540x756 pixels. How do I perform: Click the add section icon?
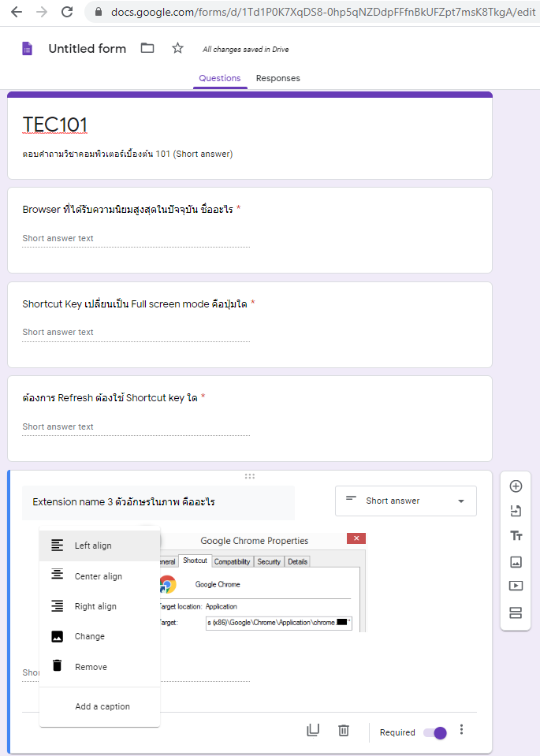point(516,613)
